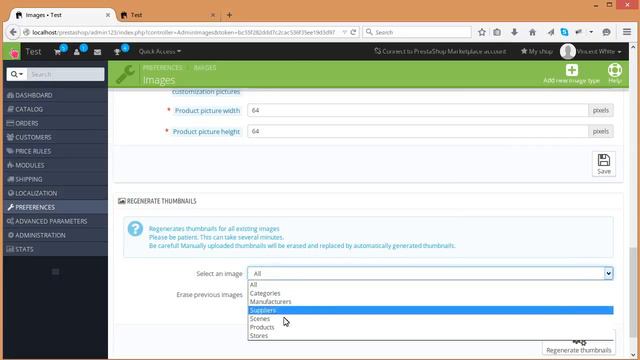Open Quick Access dropdown
Image resolution: width=640 pixels, height=360 pixels.
coord(160,52)
